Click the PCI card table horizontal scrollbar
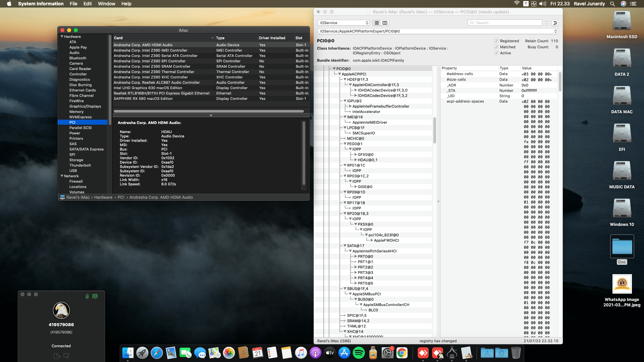This screenshot has height=362, width=644. 209,111
